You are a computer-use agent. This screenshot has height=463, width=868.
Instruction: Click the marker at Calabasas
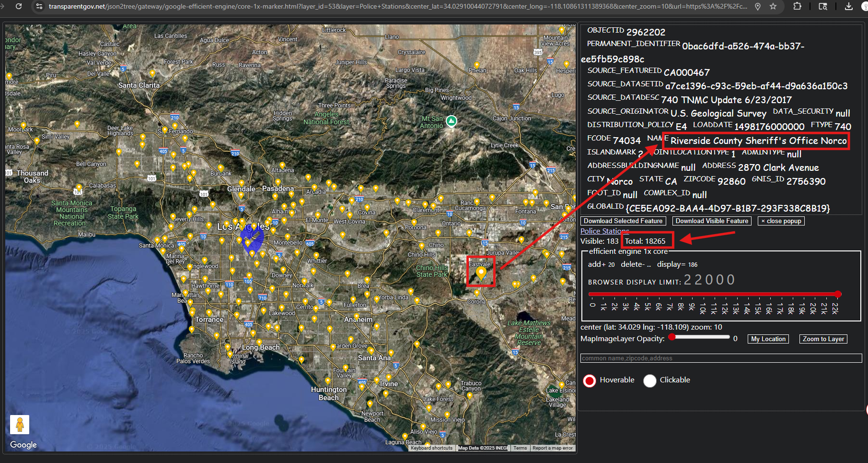pos(78,188)
